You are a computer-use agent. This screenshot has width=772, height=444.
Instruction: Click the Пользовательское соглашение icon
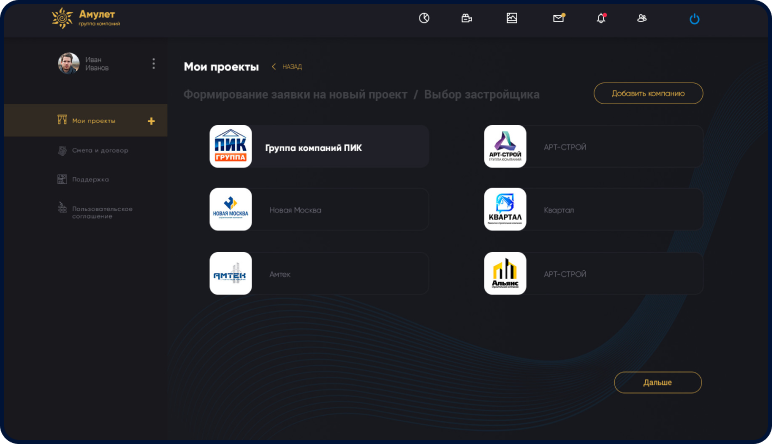[x=62, y=208]
